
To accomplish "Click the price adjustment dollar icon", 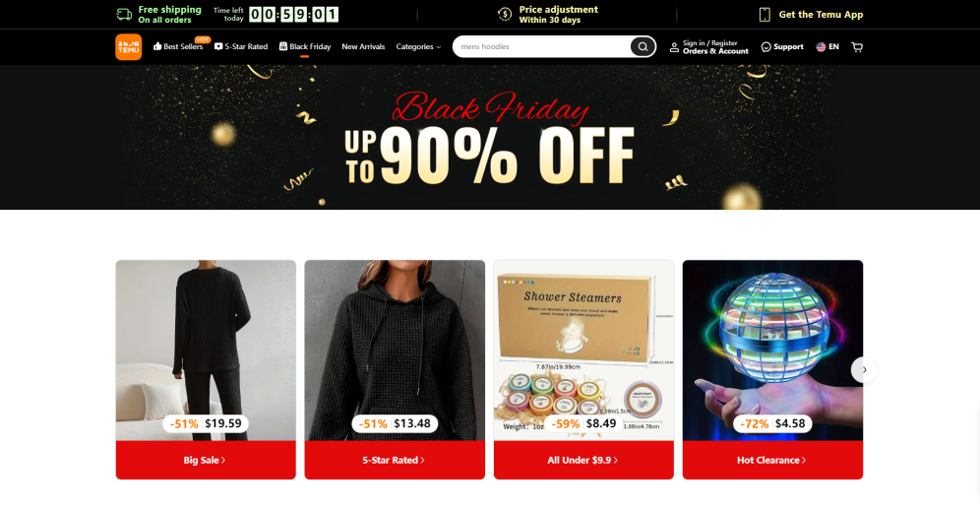I will pyautogui.click(x=505, y=15).
